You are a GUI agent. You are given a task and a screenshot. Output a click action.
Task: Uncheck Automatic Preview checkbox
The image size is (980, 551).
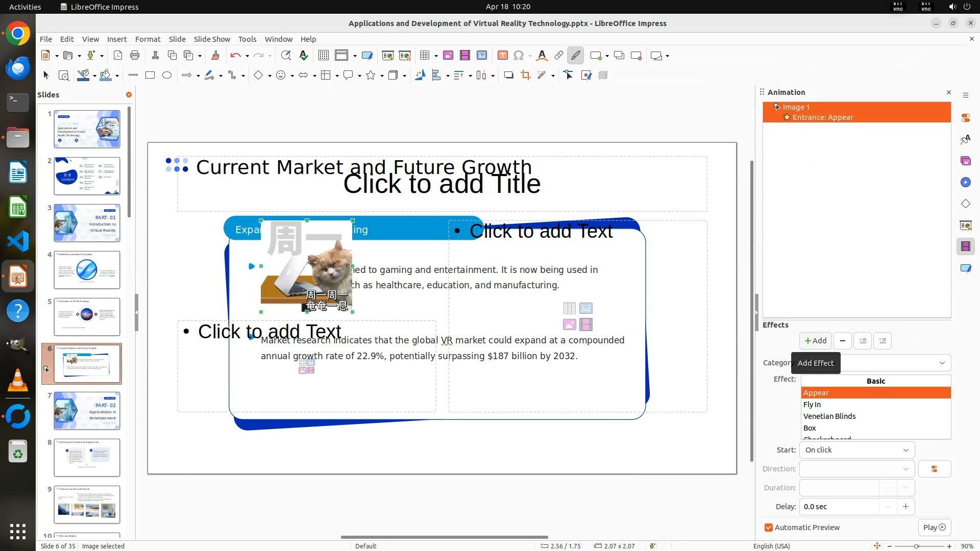pos(769,528)
